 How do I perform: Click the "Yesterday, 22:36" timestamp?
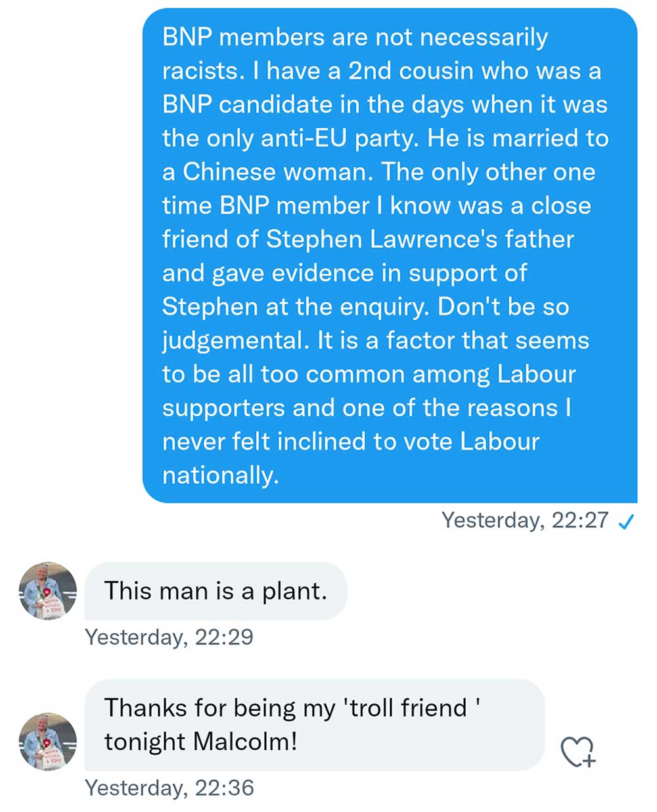(x=170, y=788)
